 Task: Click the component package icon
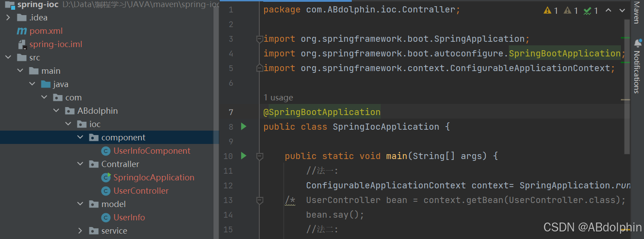(94, 138)
